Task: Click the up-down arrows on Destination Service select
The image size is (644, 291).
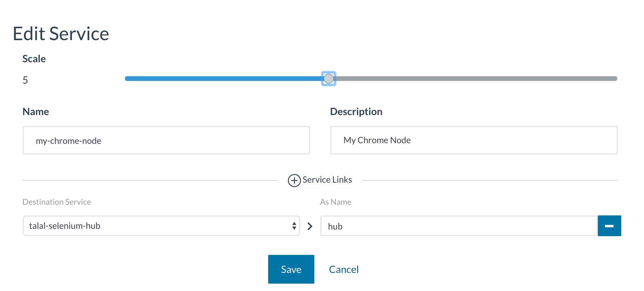Action: (x=294, y=226)
